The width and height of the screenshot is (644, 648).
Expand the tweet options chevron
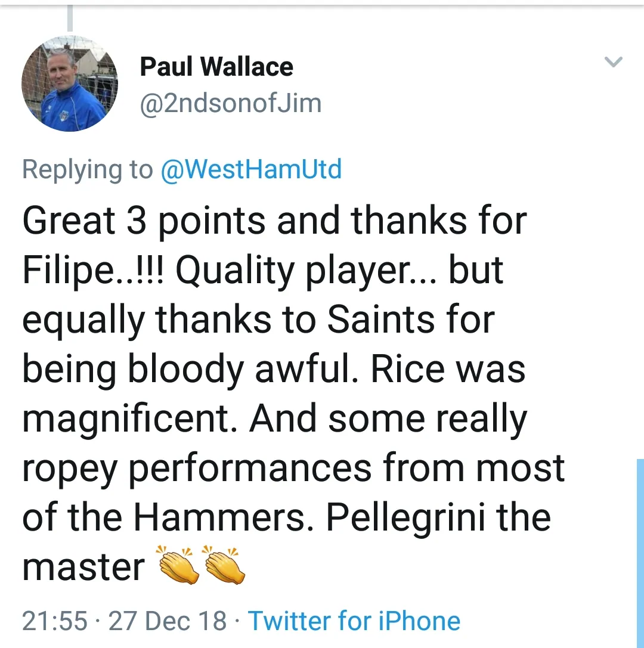pyautogui.click(x=613, y=61)
